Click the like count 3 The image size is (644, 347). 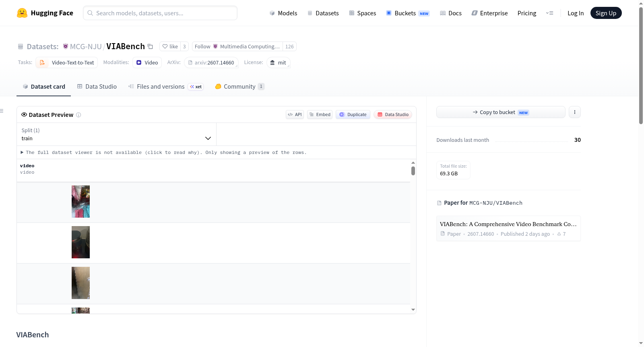pos(184,46)
